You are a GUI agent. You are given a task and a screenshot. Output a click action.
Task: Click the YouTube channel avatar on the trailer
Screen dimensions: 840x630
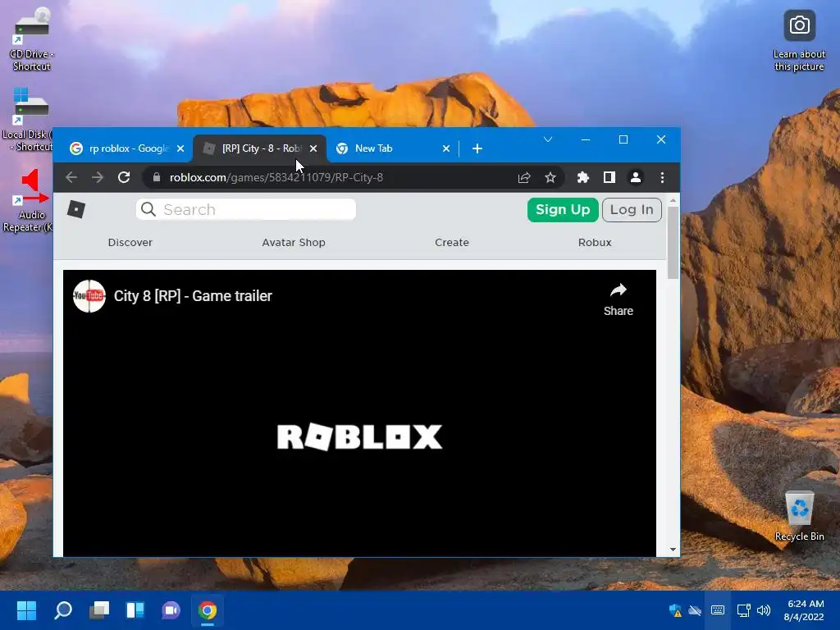89,295
